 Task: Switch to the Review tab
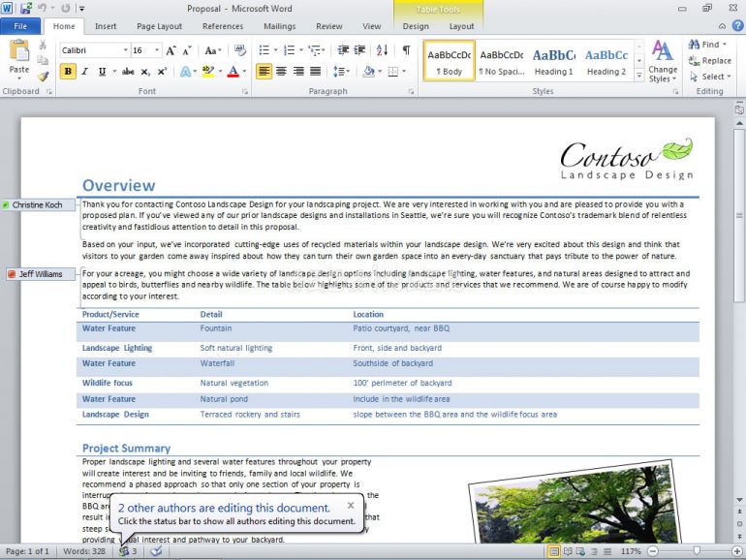pos(329,26)
